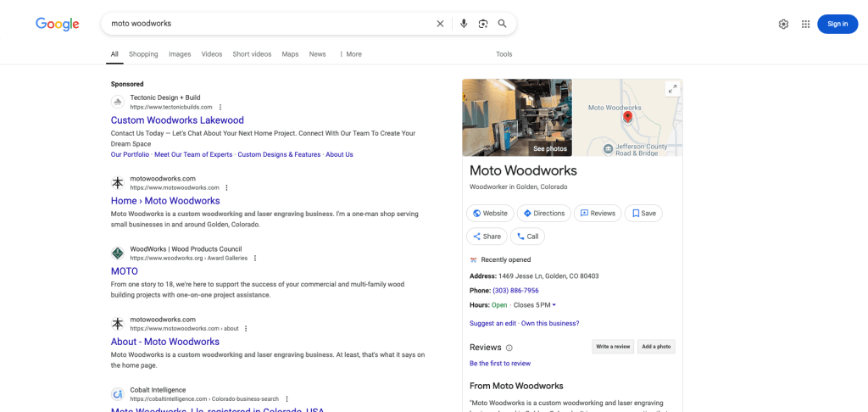
Task: Open Our Portfolio sitelink
Action: 130,154
